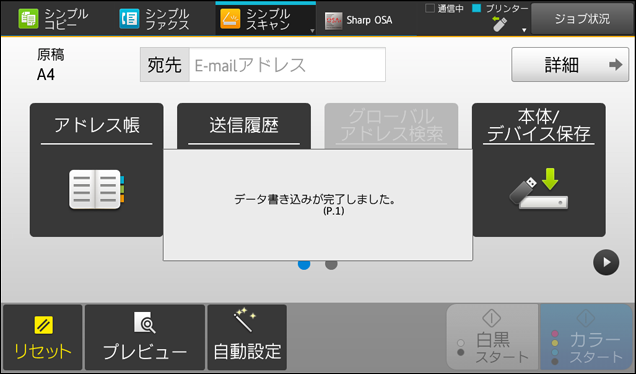Click the 宛先 destination label
The image size is (636, 374).
tap(165, 65)
